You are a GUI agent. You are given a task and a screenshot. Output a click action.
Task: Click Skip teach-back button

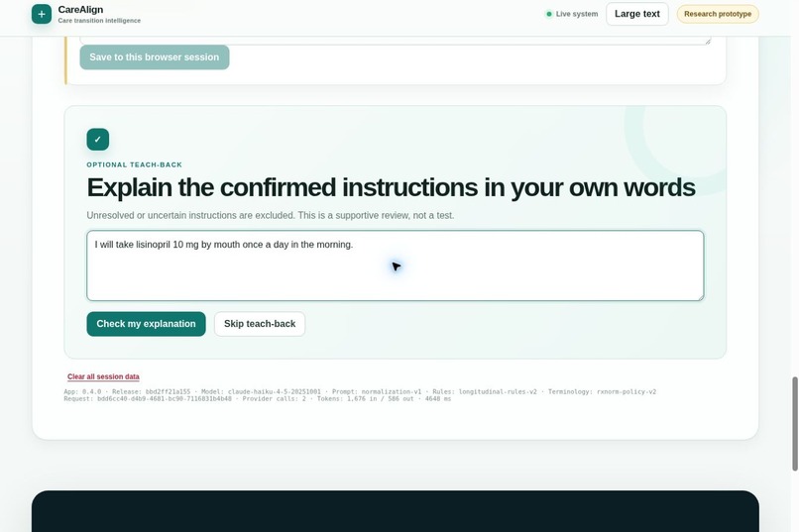point(260,324)
